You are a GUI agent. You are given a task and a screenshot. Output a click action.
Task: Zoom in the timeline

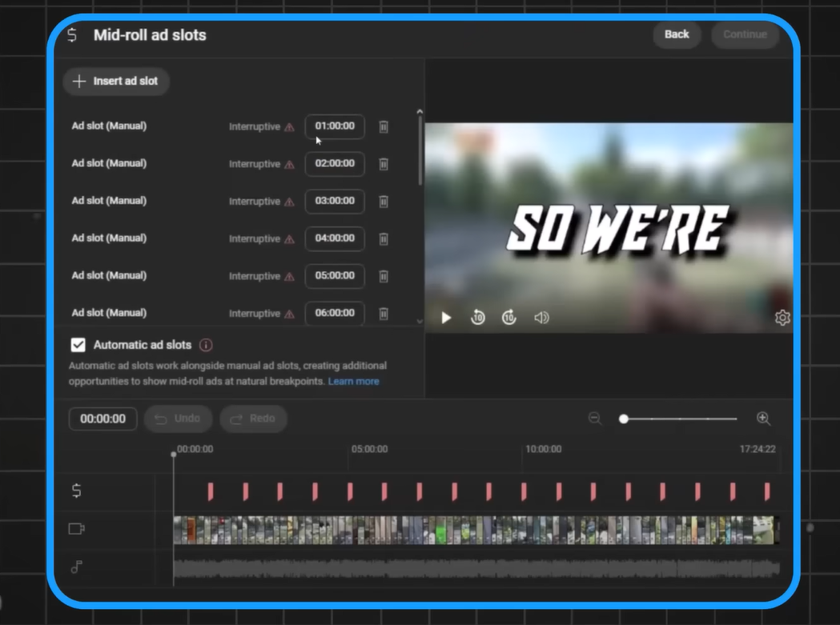(x=763, y=419)
